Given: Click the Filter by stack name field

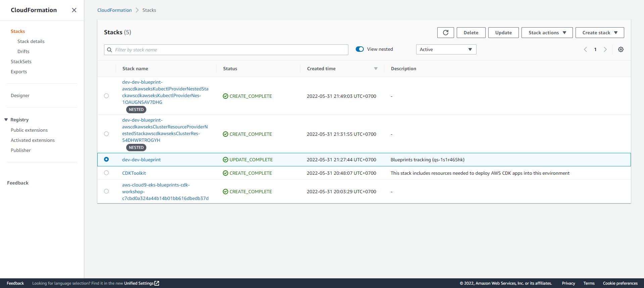Looking at the screenshot, I should [226, 50].
